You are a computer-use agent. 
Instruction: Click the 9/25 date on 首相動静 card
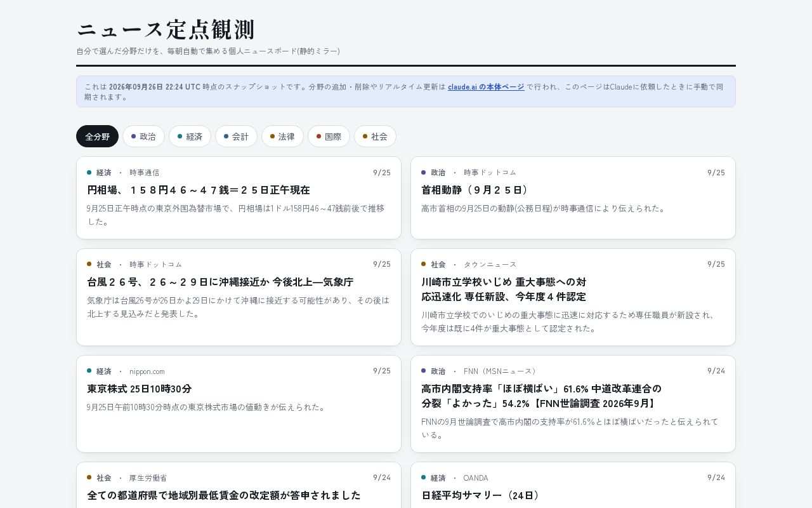(716, 173)
